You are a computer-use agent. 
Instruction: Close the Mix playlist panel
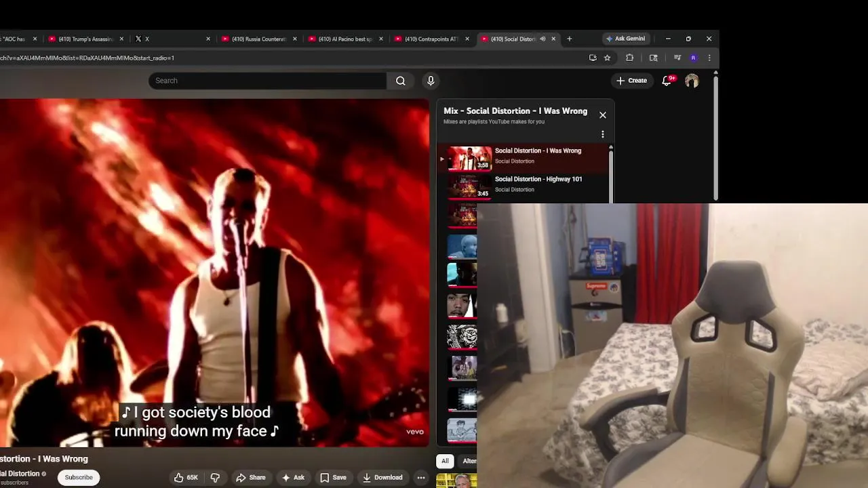[603, 115]
